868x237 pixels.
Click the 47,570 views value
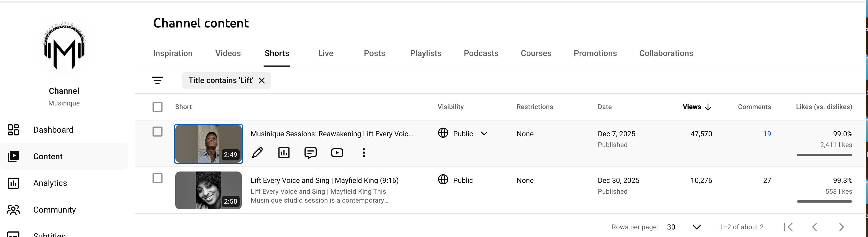(701, 134)
